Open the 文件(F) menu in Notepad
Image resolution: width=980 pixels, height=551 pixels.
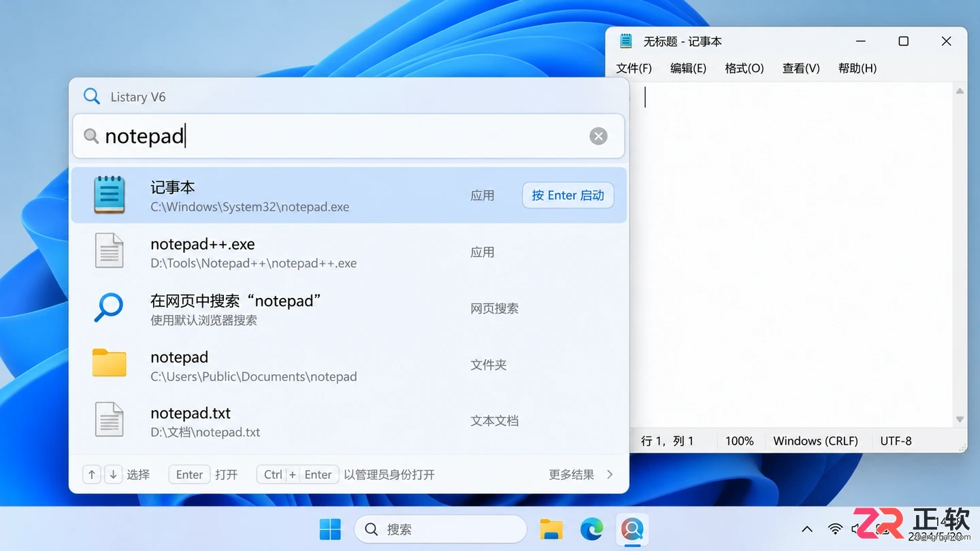634,68
